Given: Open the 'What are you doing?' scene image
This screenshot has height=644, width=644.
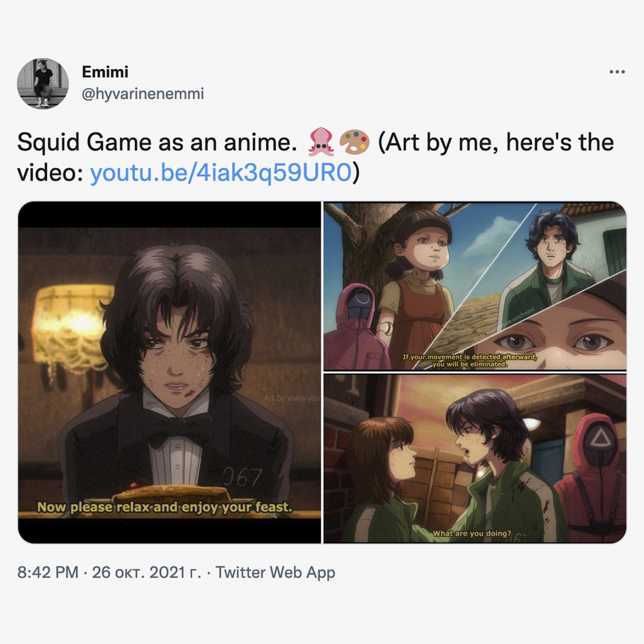Looking at the screenshot, I should [475, 459].
